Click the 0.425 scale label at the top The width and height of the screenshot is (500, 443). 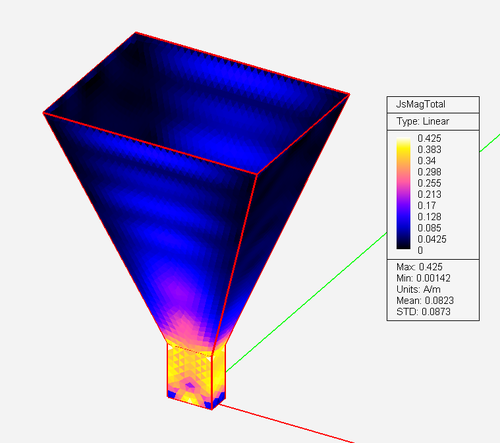click(429, 138)
